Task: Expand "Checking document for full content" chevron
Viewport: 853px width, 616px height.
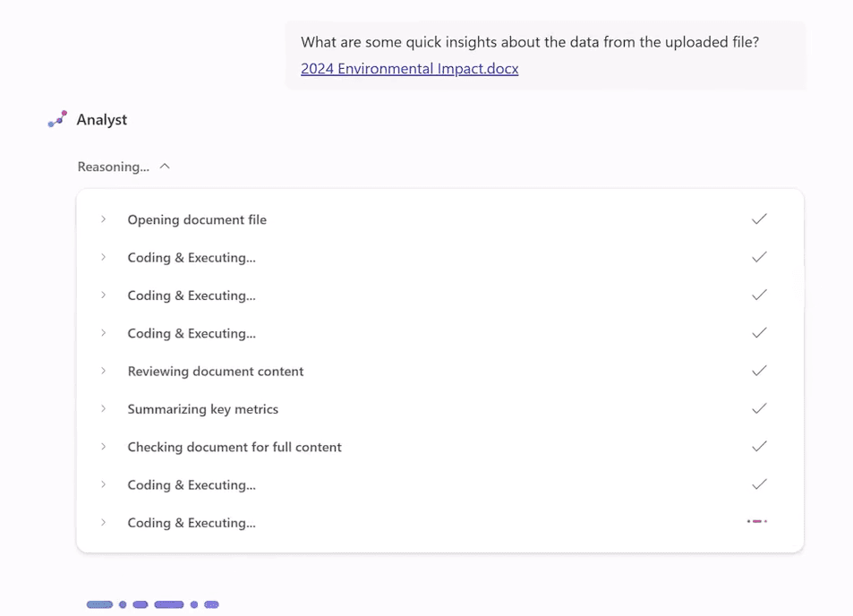Action: click(104, 447)
